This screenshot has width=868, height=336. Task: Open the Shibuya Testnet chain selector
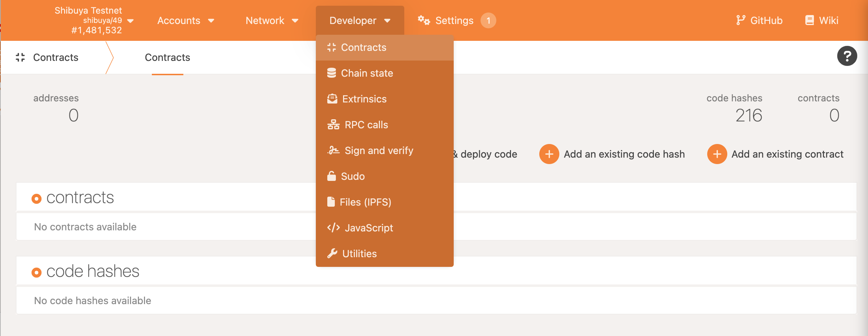click(93, 20)
